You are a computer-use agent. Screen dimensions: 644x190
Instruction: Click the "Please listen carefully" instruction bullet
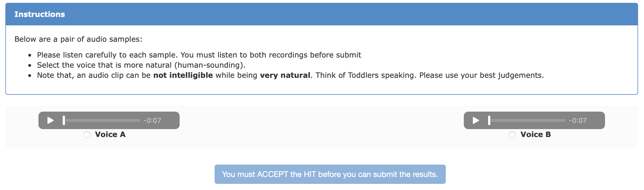[199, 55]
